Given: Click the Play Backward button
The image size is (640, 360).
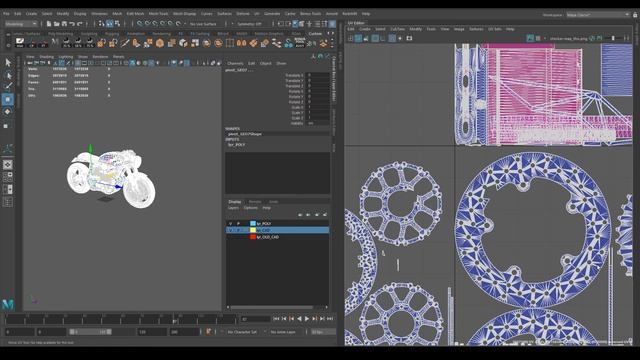Looking at the screenshot, I should pos(299,319).
